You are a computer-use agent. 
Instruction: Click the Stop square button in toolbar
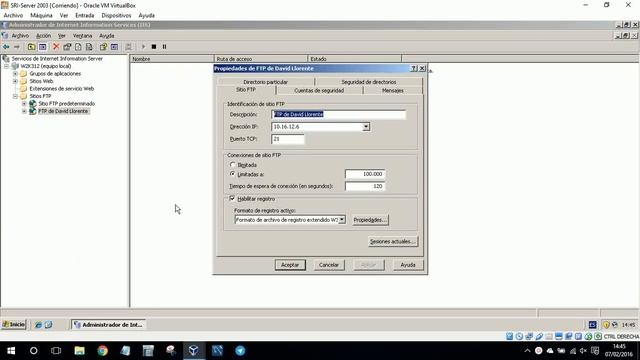(x=154, y=47)
